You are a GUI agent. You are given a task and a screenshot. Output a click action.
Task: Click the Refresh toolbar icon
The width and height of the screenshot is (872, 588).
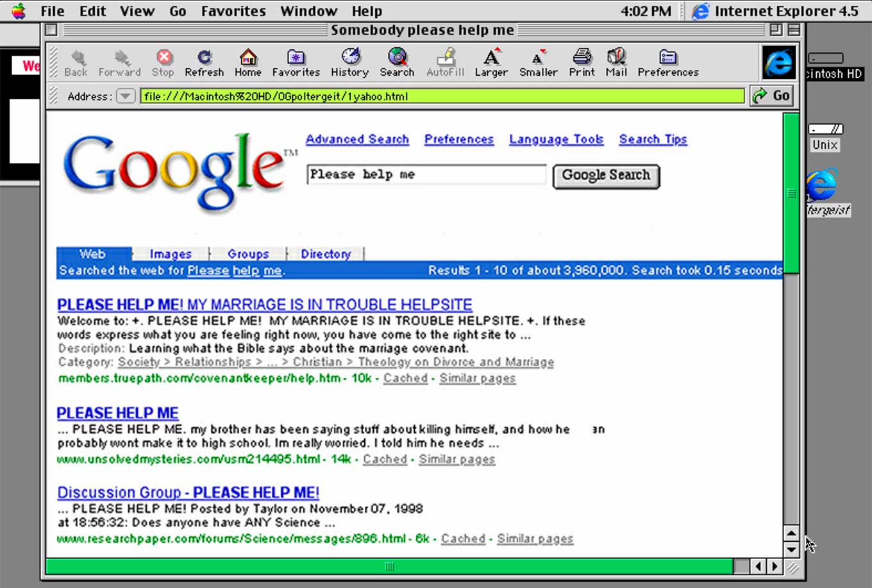[204, 58]
